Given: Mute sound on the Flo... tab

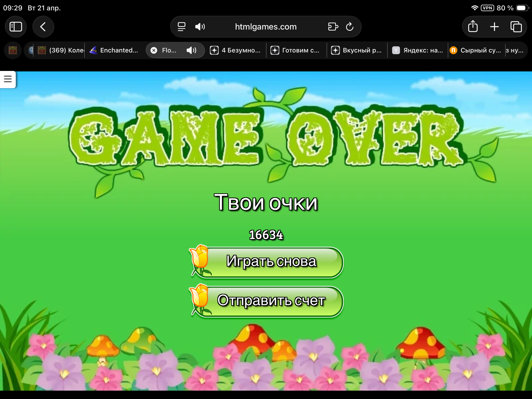Looking at the screenshot, I should click(191, 50).
